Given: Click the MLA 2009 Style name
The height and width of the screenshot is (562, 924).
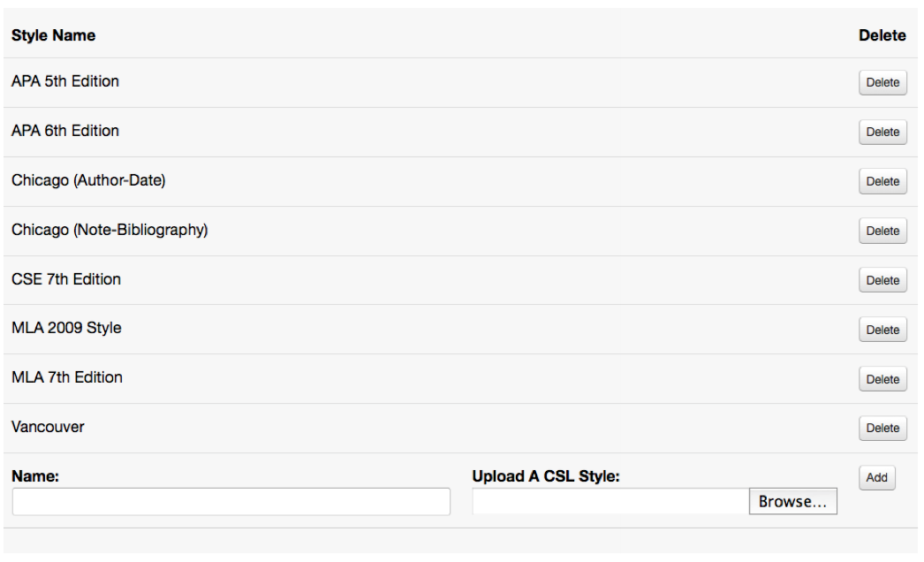Looking at the screenshot, I should pyautogui.click(x=66, y=328).
